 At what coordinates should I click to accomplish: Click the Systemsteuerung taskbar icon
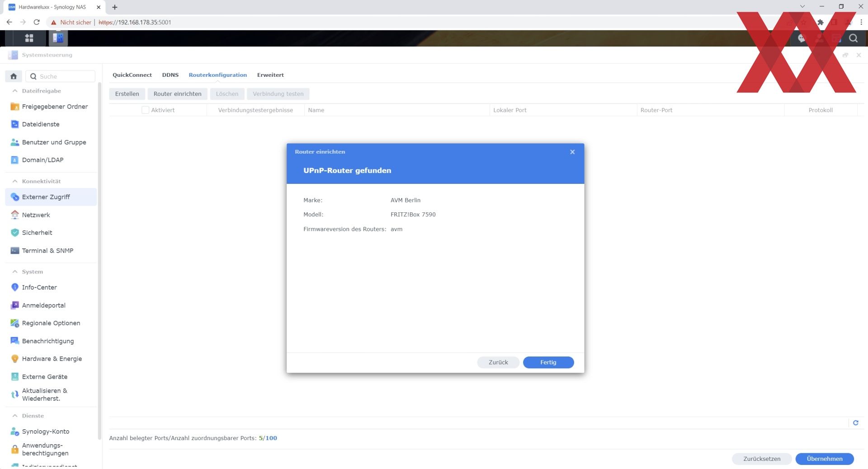58,38
